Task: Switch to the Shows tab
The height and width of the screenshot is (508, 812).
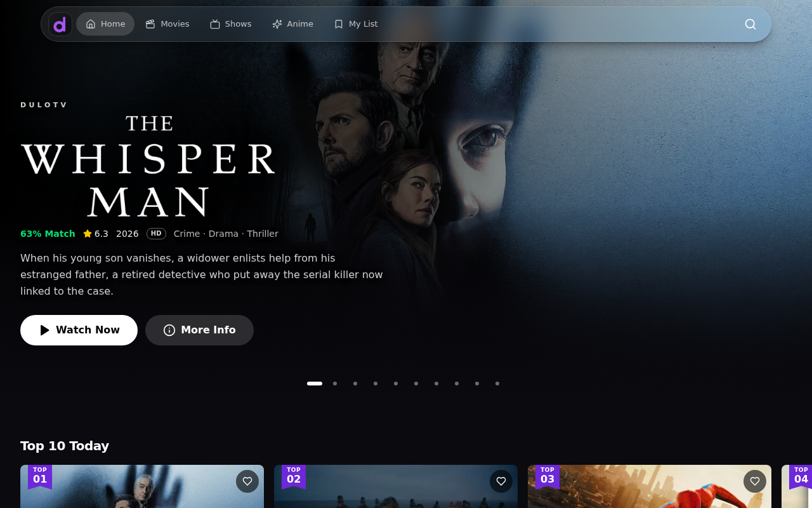Action: tap(231, 24)
